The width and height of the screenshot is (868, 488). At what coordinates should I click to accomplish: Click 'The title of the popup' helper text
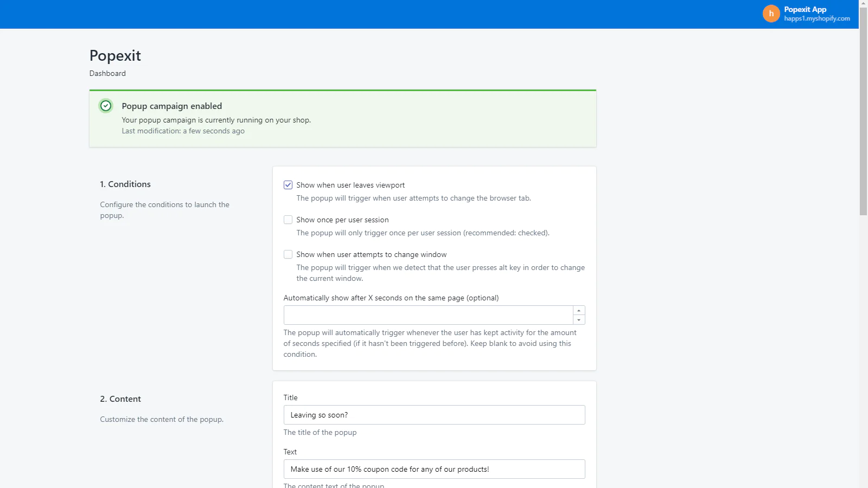tap(320, 432)
